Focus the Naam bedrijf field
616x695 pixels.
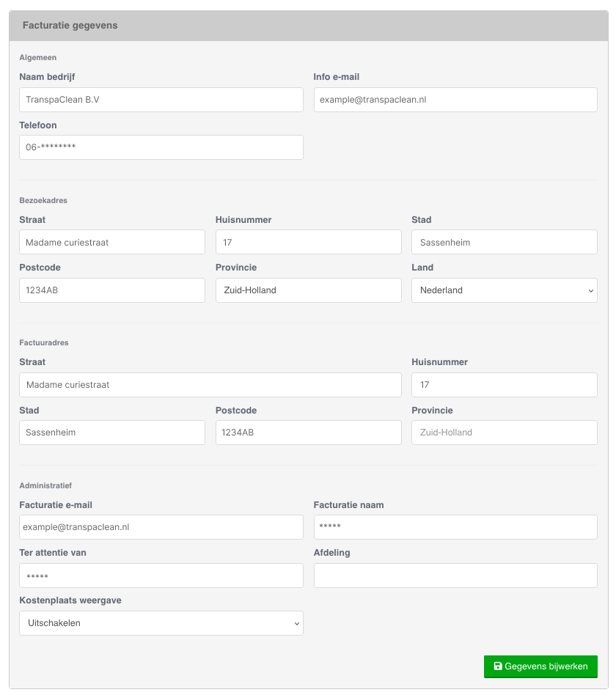161,100
